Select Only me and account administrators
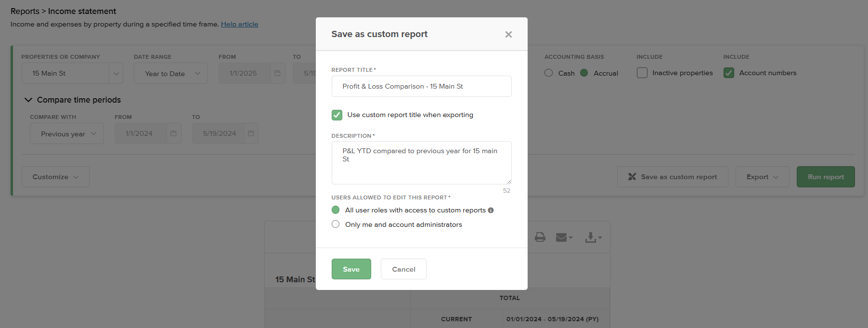Viewport: 868px width, 328px height. (x=336, y=224)
